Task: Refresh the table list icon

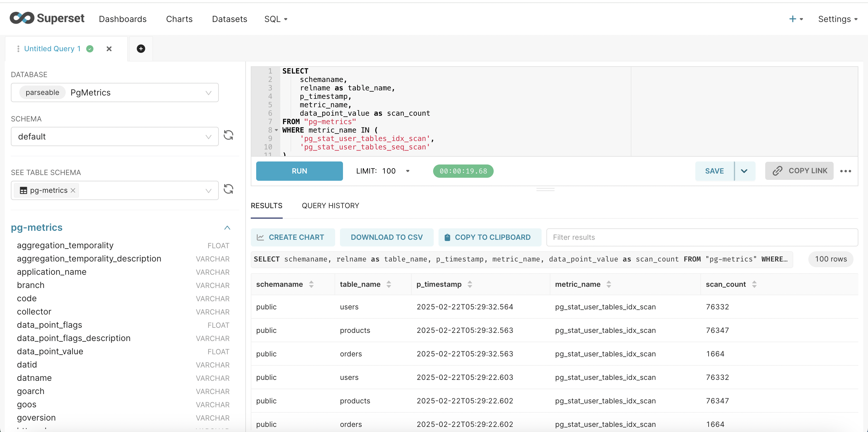Action: pyautogui.click(x=228, y=189)
